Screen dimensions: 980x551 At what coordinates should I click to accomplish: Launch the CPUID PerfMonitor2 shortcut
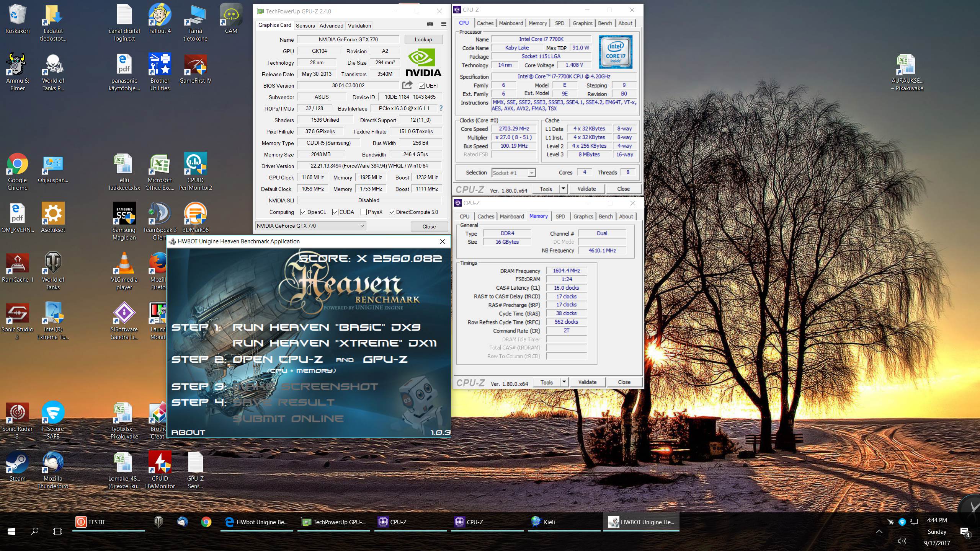pyautogui.click(x=195, y=172)
